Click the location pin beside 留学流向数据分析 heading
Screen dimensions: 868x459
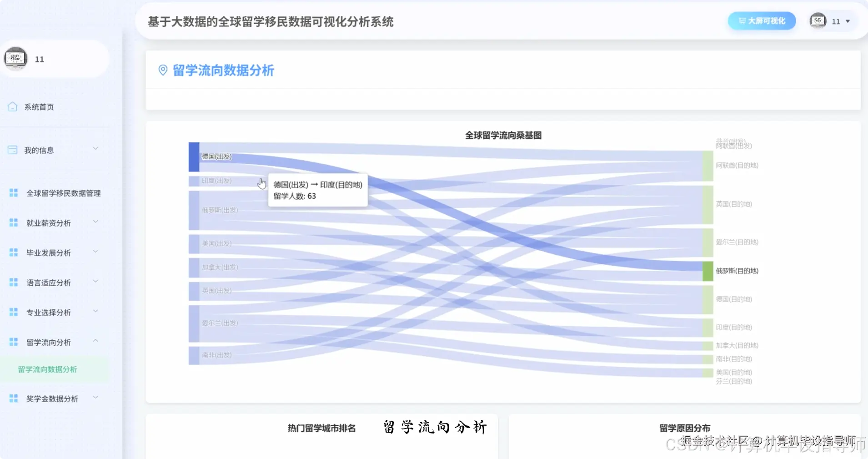(163, 71)
